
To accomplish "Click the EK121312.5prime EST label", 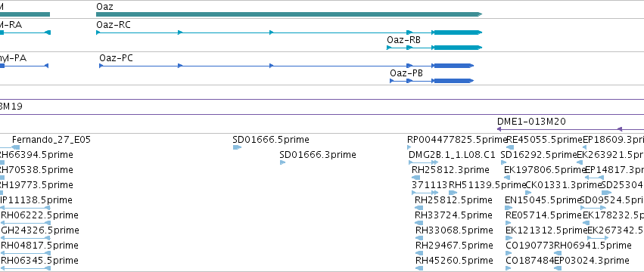I will pos(546,230).
